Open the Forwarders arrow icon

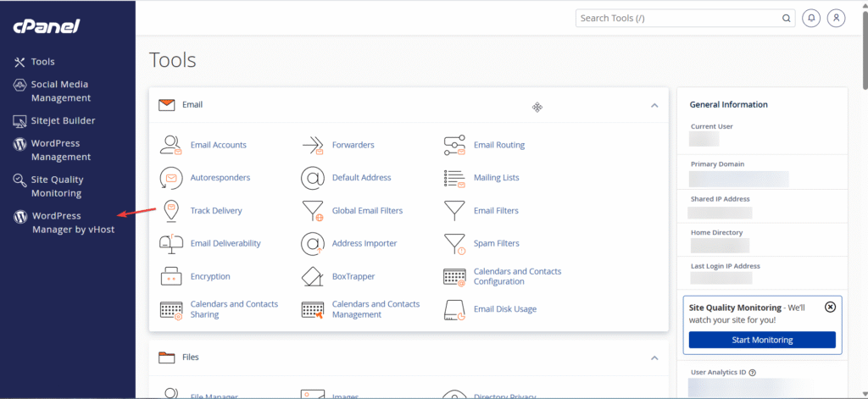pyautogui.click(x=312, y=145)
